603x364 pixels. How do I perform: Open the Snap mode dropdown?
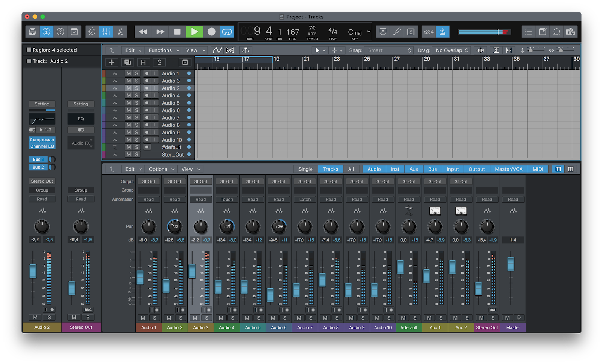[389, 50]
